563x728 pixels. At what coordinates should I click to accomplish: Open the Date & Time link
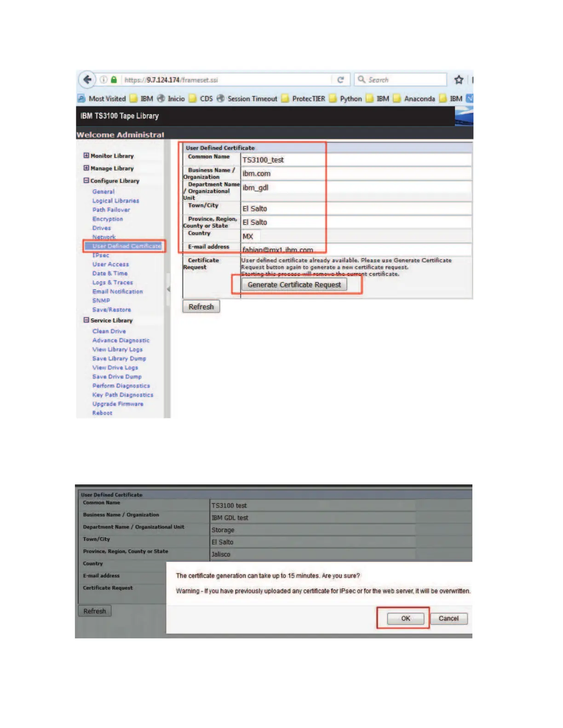110,273
